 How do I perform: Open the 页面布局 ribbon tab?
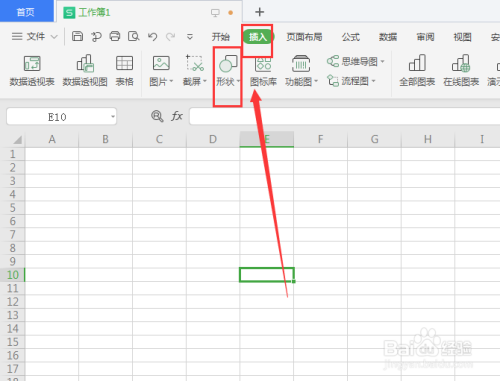(304, 37)
